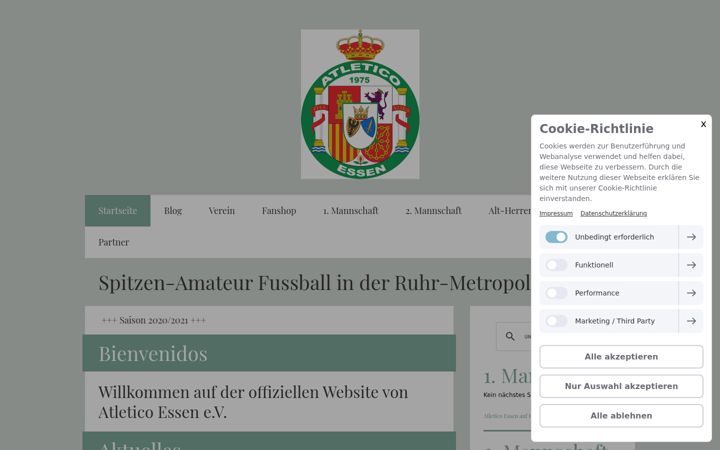Image resolution: width=720 pixels, height=450 pixels.
Task: Open the Impressum link
Action: 556,214
